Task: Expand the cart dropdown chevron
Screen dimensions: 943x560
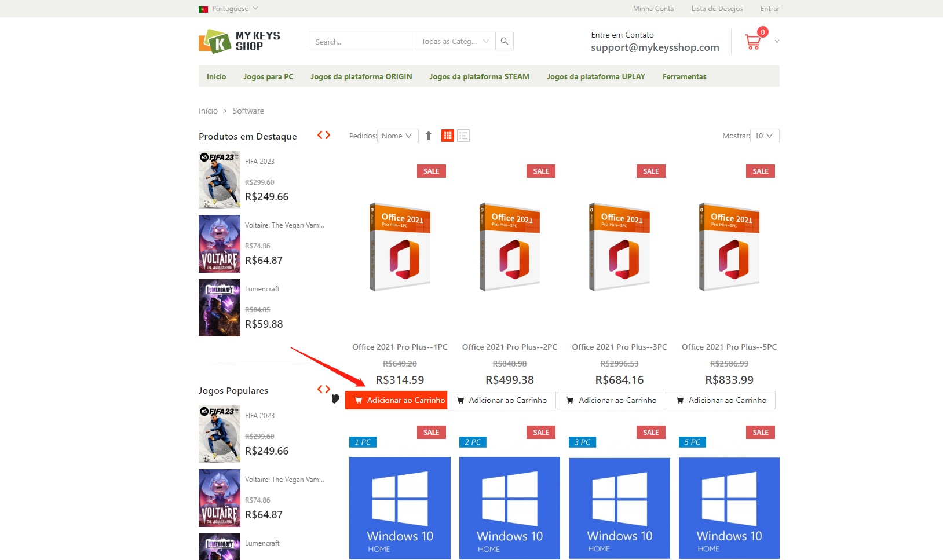Action: point(777,42)
